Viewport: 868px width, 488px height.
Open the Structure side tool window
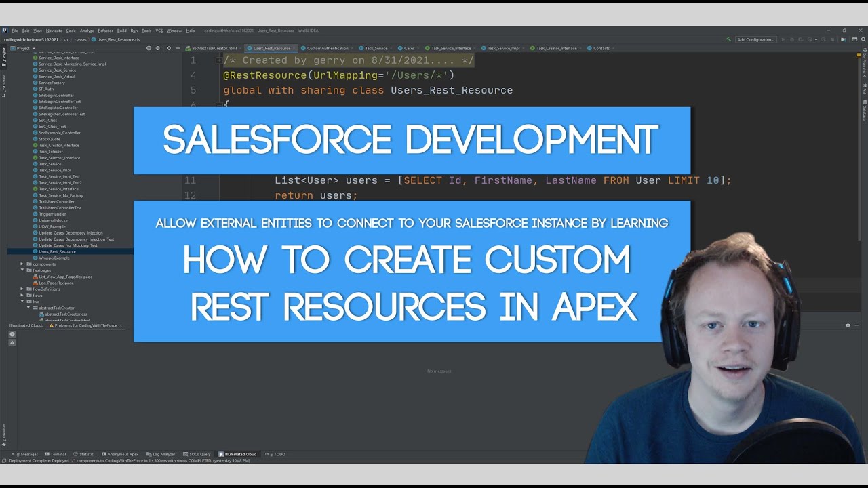point(3,85)
